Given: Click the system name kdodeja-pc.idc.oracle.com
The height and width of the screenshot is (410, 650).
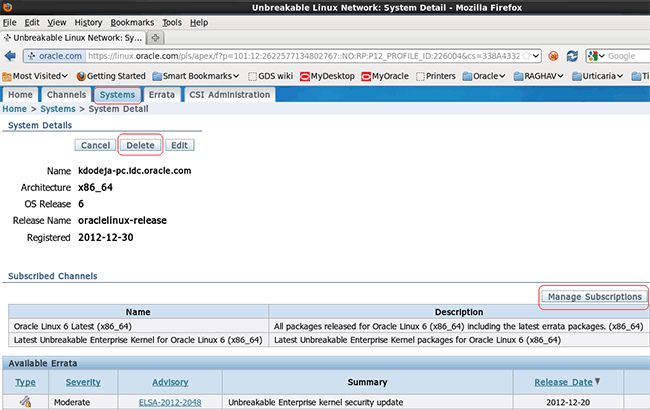Looking at the screenshot, I should [x=135, y=171].
